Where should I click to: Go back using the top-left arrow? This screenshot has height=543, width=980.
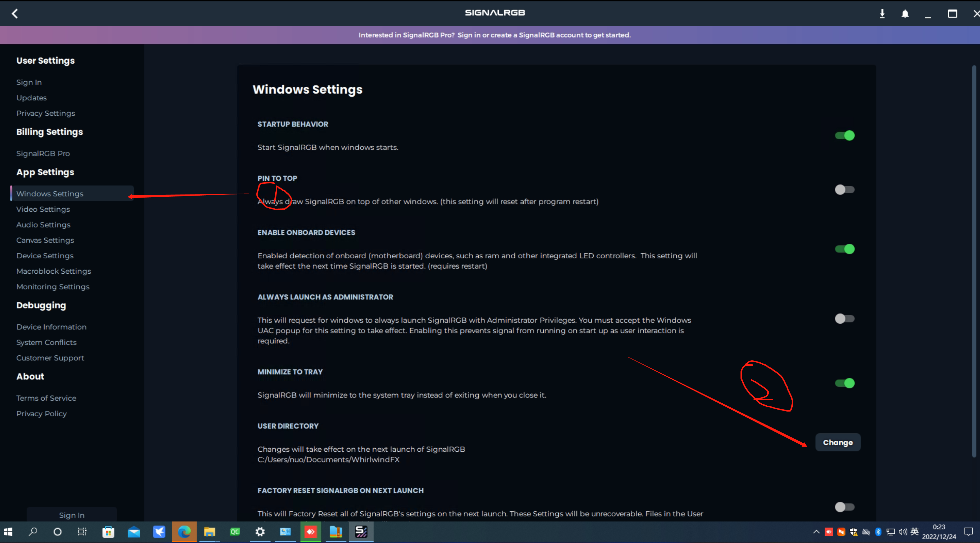tap(14, 14)
